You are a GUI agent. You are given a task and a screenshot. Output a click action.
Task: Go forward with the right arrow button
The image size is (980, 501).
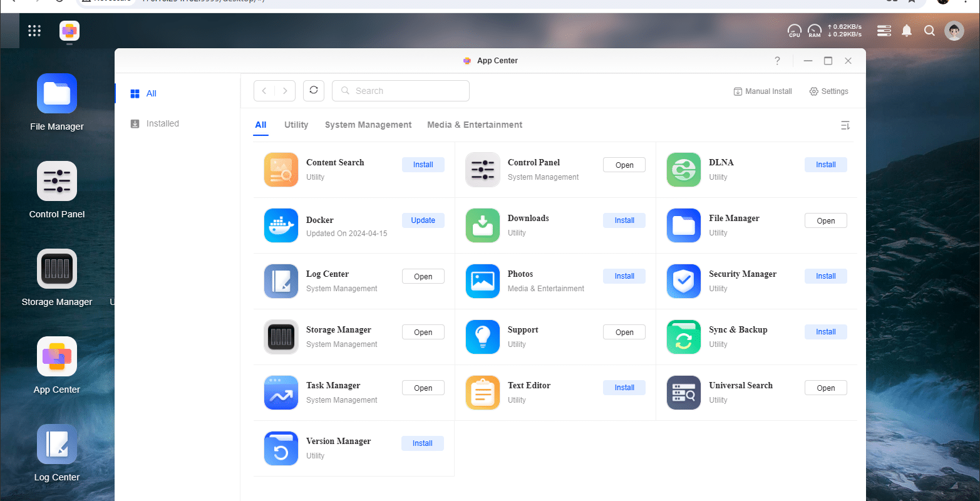pos(285,91)
